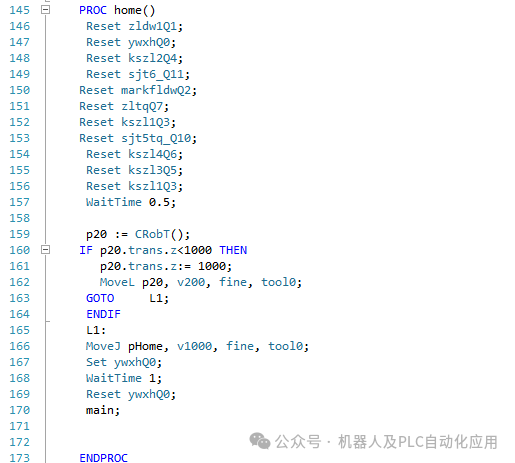This screenshot has width=515, height=463.
Task: Click the Set ywxhQ0 instruction
Action: (x=124, y=362)
